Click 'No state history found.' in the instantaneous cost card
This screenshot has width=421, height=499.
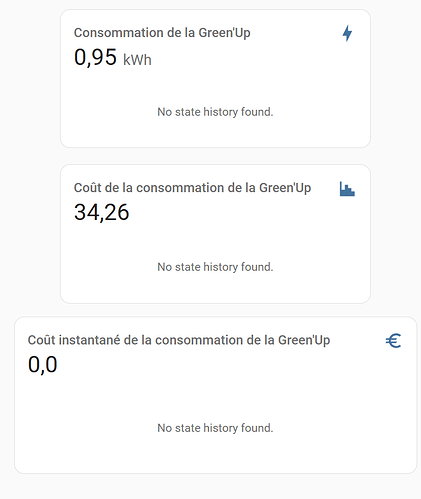(215, 428)
